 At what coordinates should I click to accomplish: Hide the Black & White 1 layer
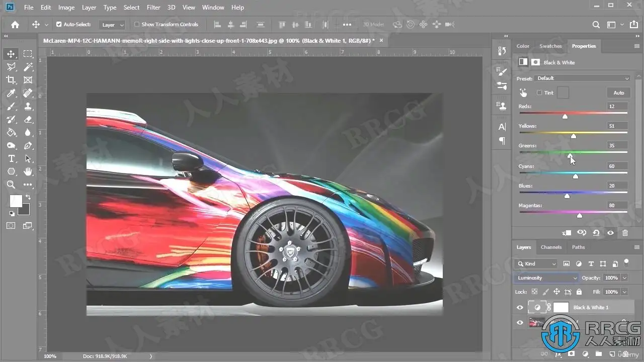tap(520, 307)
